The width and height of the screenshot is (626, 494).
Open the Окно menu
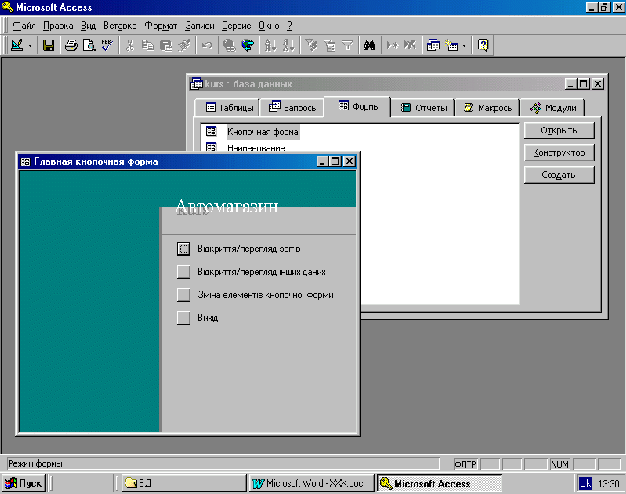[x=269, y=26]
